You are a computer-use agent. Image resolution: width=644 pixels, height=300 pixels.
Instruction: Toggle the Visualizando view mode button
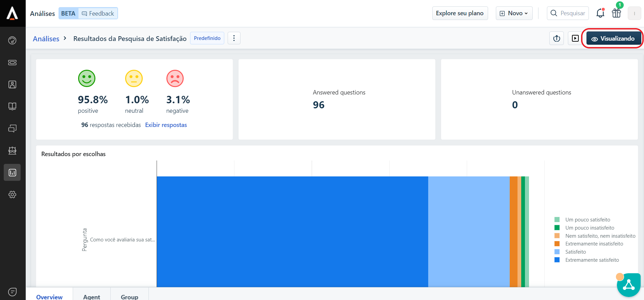pyautogui.click(x=613, y=39)
